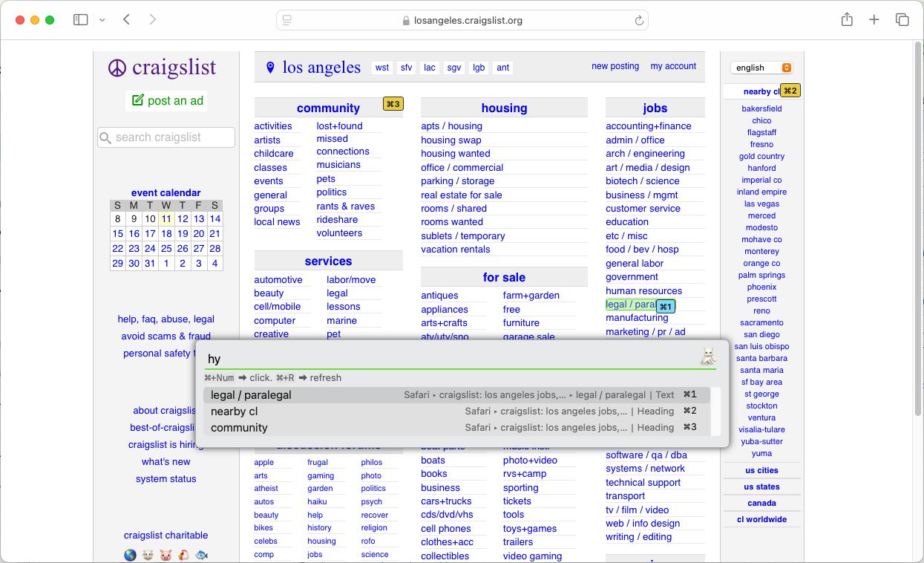The width and height of the screenshot is (924, 563).
Task: Reload the page with the refresh icon
Action: tap(639, 21)
